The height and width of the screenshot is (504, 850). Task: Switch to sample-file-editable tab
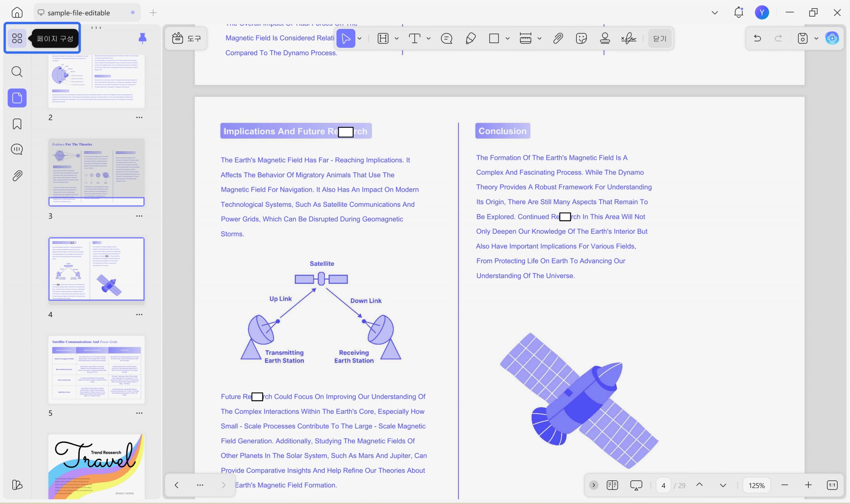point(87,13)
